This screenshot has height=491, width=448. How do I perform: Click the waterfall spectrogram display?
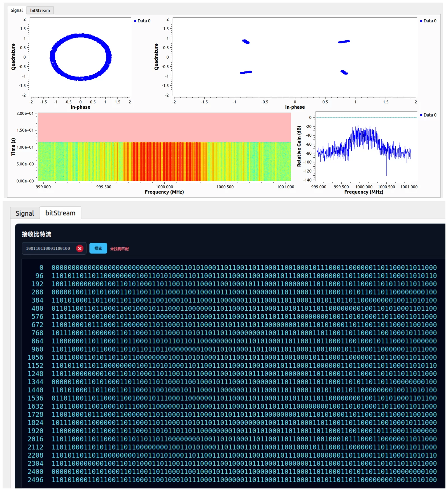(164, 147)
